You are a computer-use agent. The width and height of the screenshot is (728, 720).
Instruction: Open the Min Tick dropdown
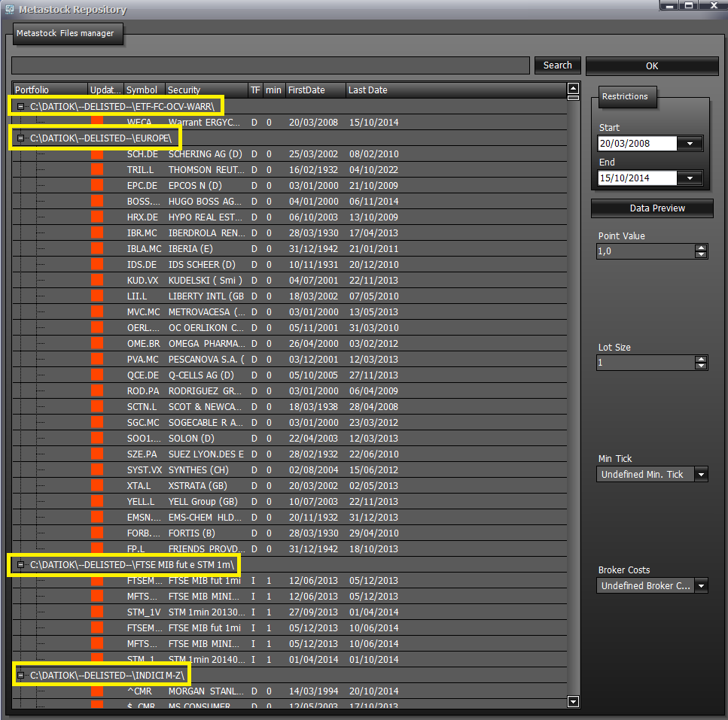tap(701, 475)
